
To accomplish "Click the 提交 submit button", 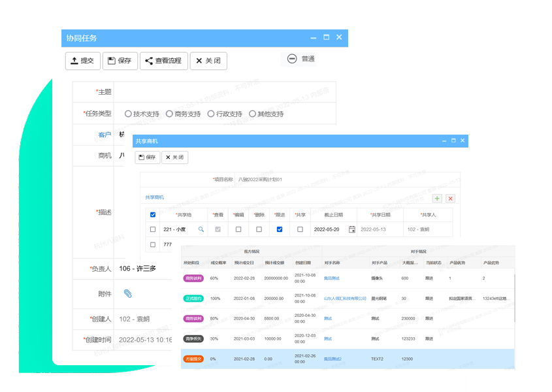I will [82, 61].
